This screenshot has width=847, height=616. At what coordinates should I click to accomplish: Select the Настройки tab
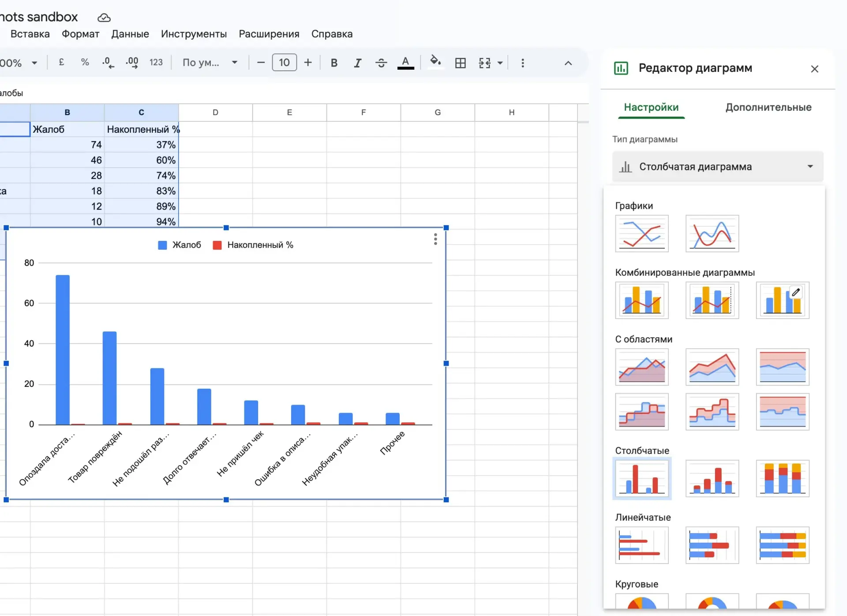point(651,107)
